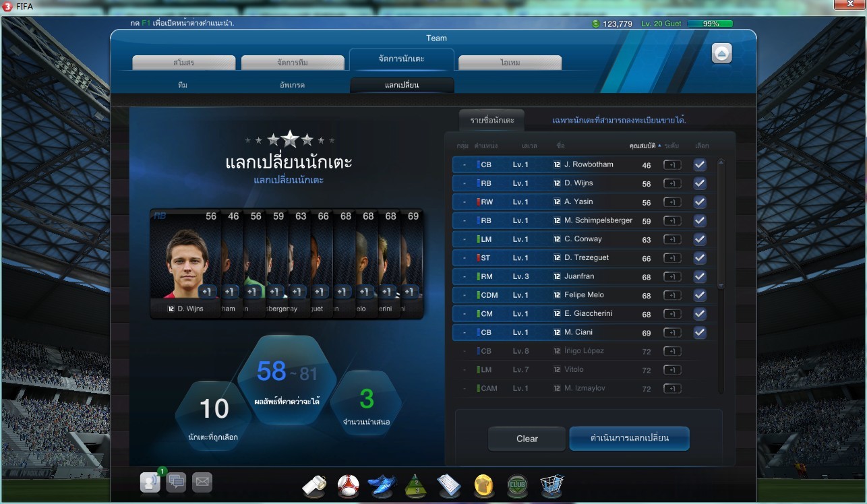Click the green EP coin icon beside 123,779

pos(595,24)
